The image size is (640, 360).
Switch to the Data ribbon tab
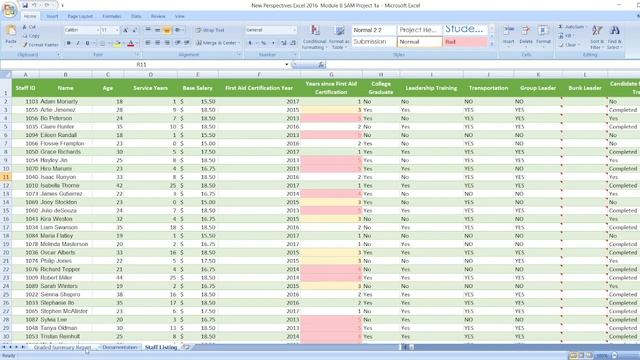coord(136,16)
